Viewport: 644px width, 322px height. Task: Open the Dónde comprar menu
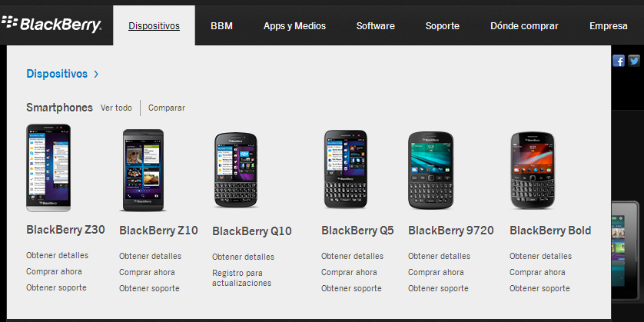(524, 26)
